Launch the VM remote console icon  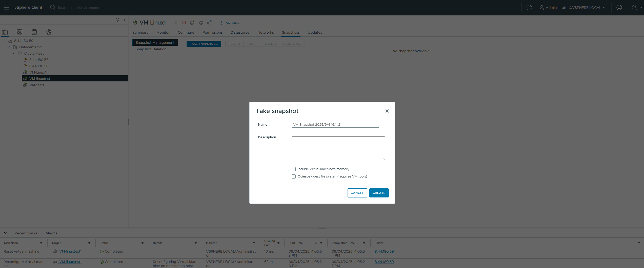pyautogui.click(x=192, y=23)
